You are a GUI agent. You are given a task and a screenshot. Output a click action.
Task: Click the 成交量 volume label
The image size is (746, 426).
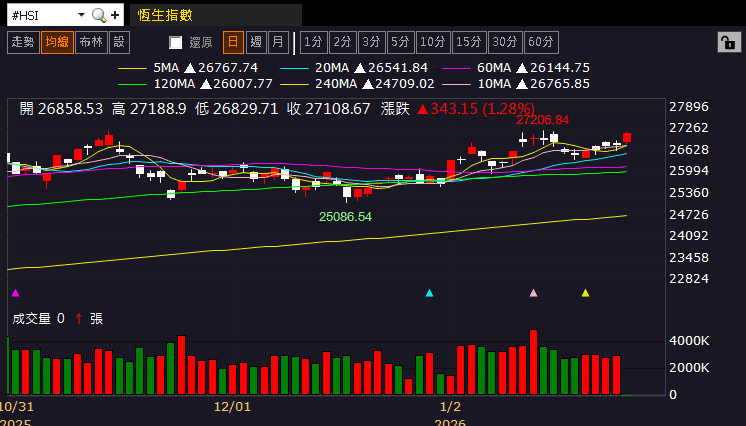[31, 319]
